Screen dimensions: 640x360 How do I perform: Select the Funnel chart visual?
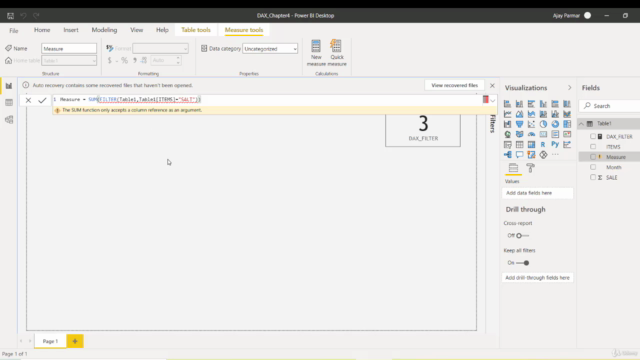coord(519,124)
